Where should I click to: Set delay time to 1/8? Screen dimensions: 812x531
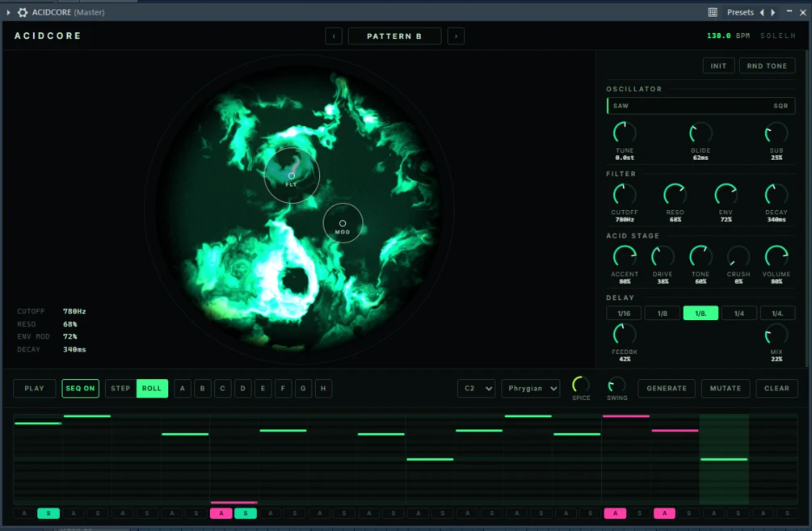(x=663, y=314)
